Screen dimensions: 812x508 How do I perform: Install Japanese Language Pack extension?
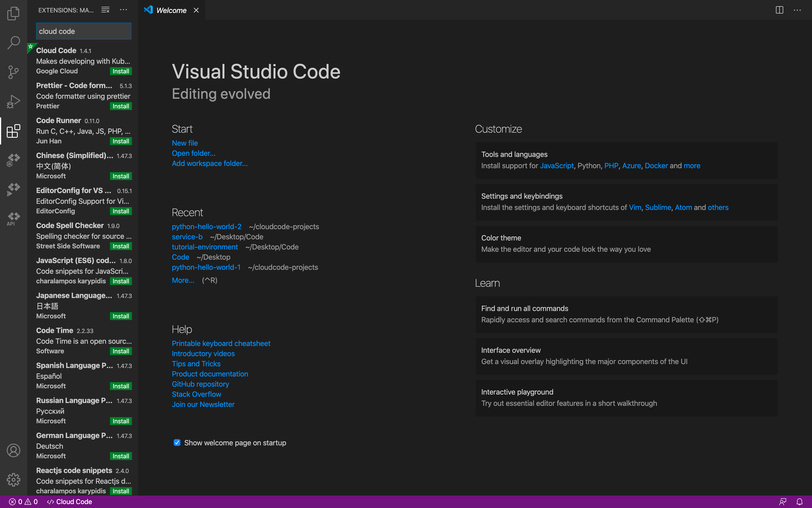click(x=121, y=316)
